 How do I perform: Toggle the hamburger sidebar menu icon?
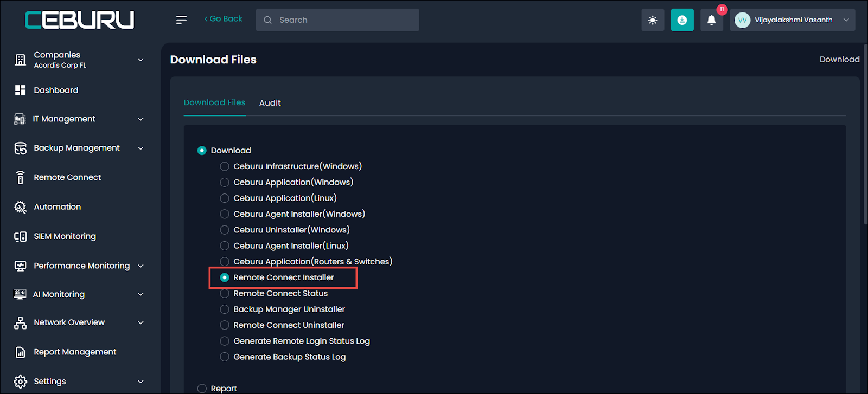181,20
